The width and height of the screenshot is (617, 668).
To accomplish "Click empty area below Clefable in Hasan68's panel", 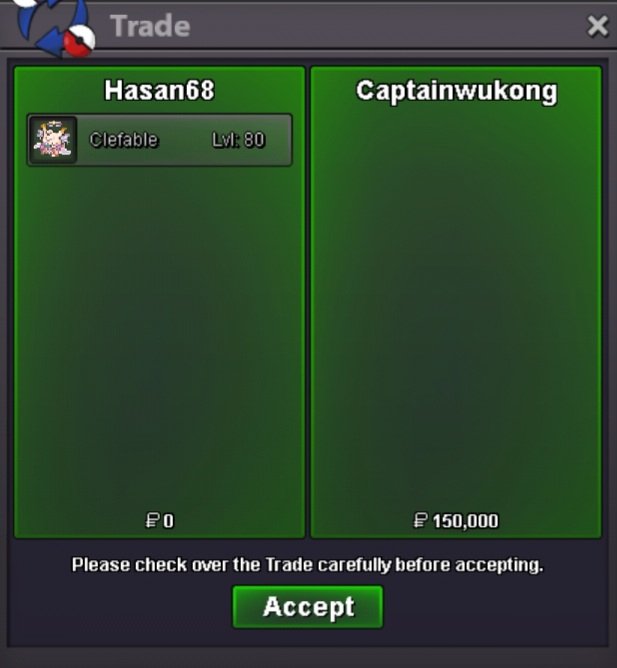I will click(x=159, y=332).
